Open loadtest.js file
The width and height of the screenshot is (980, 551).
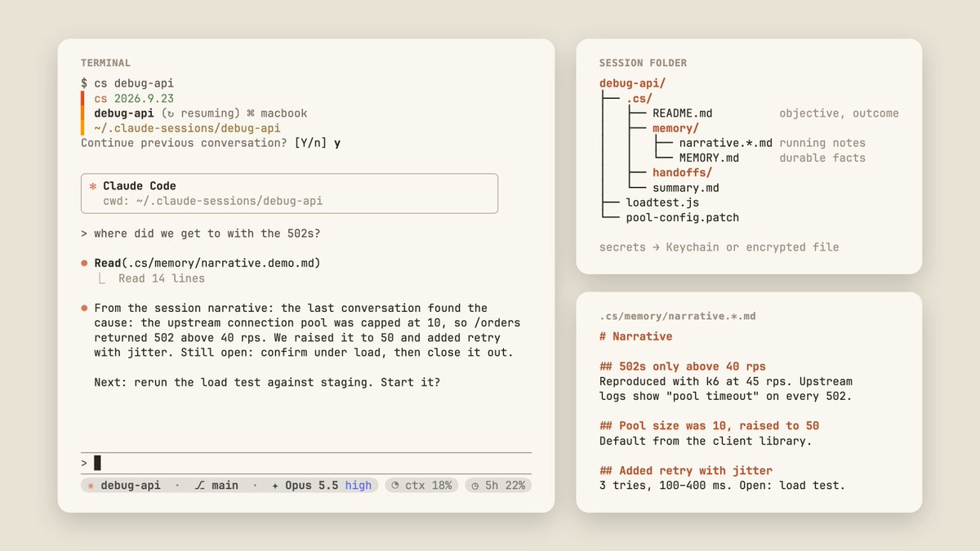point(662,202)
